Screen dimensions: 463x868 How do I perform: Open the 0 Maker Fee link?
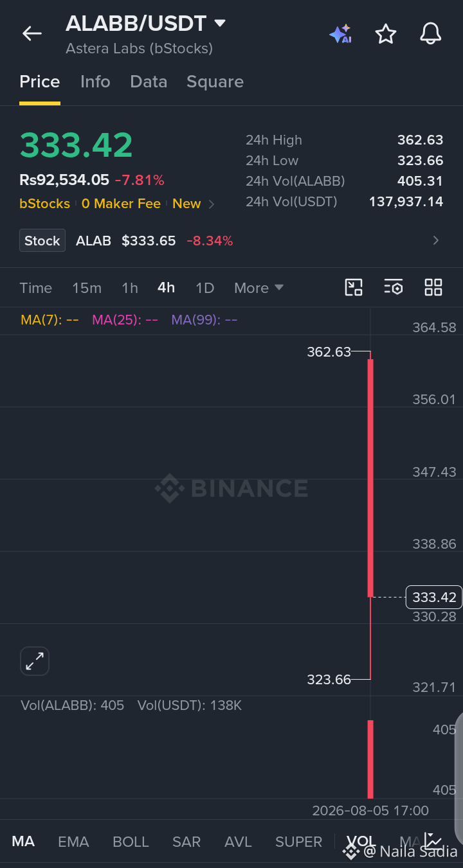(121, 204)
